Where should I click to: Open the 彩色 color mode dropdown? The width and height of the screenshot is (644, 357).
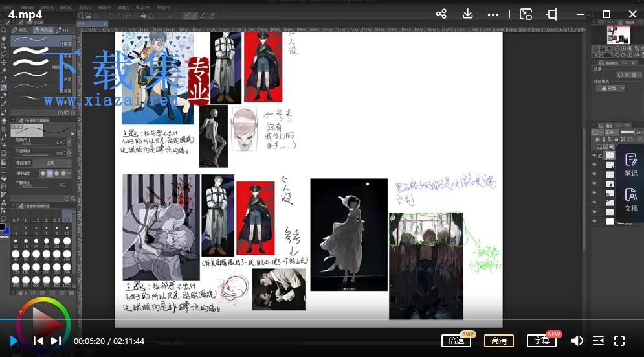(x=610, y=88)
